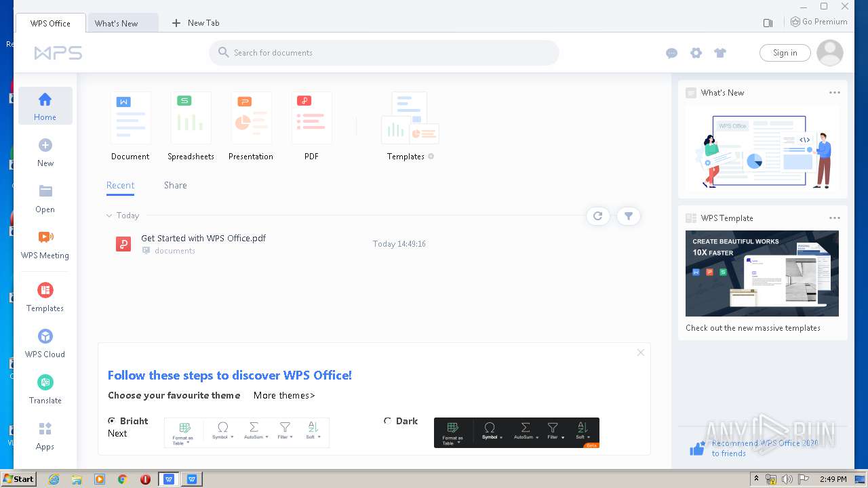Open a New Tab
Image resolution: width=868 pixels, height=488 pixels.
click(195, 23)
